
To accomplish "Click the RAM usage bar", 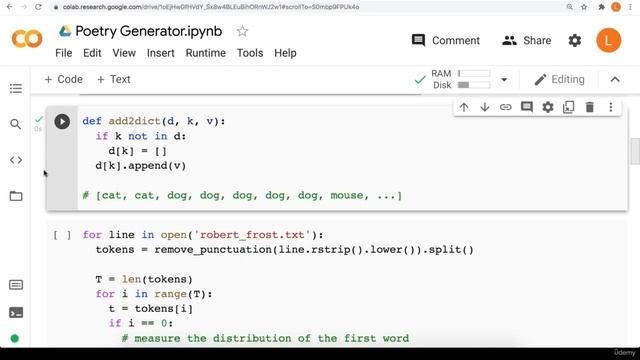I will (474, 73).
